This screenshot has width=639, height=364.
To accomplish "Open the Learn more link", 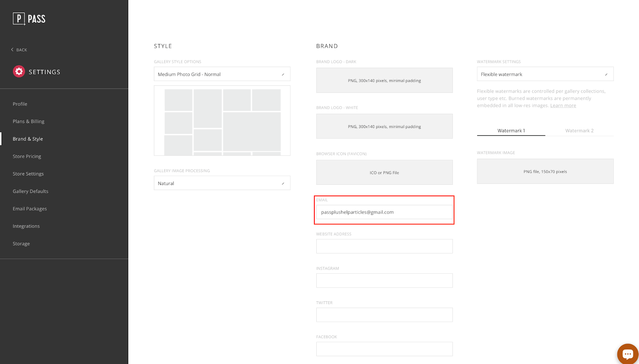I will 563,105.
